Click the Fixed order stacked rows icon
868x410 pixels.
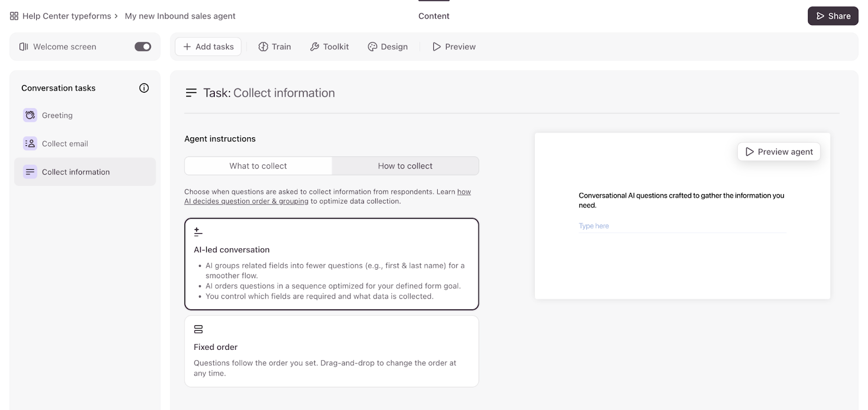click(x=198, y=329)
